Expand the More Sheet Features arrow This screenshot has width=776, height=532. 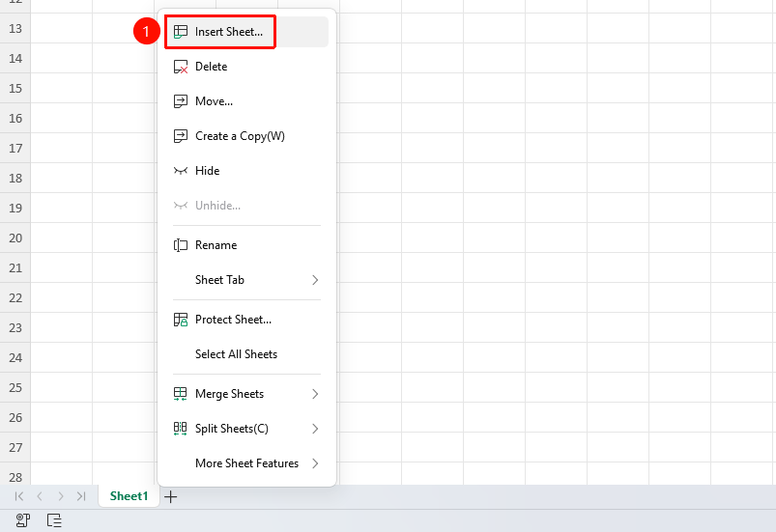pos(315,463)
